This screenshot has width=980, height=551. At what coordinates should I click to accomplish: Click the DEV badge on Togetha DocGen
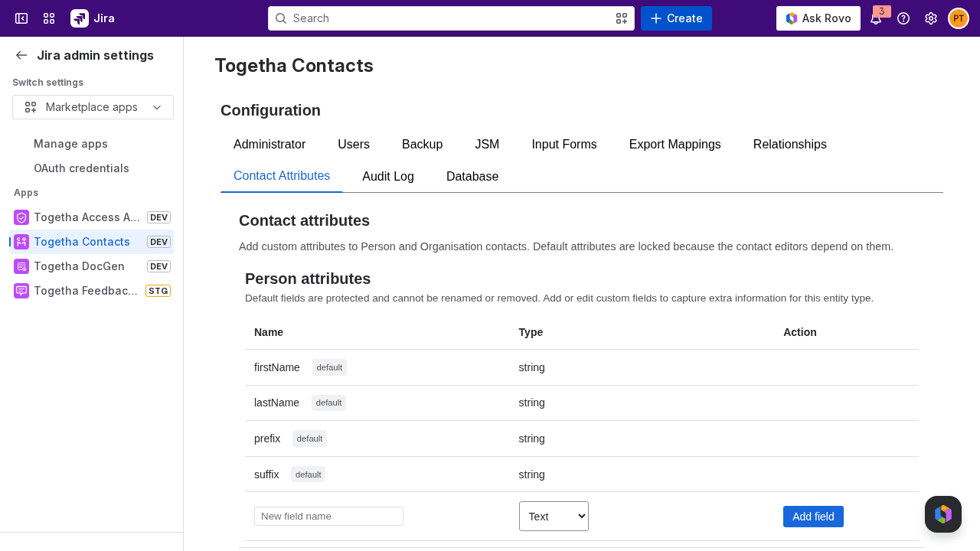(x=158, y=266)
